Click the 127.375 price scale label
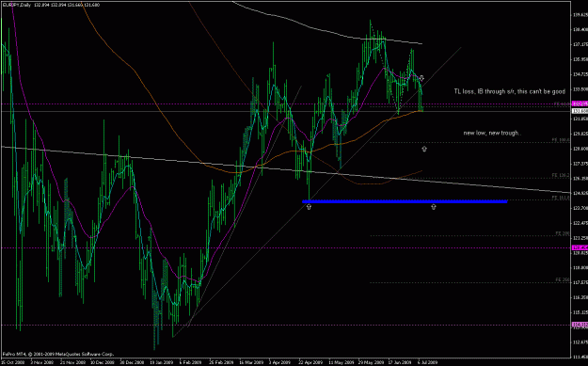 (x=580, y=164)
